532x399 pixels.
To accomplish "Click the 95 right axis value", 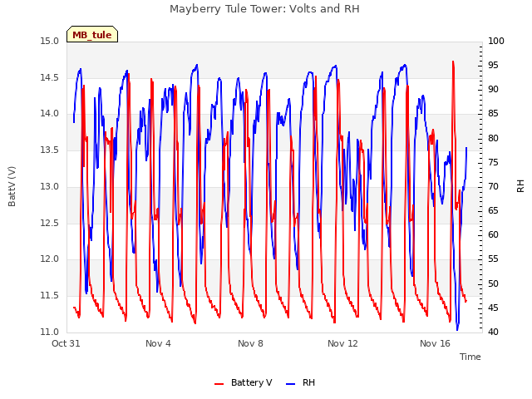I will pyautogui.click(x=493, y=66).
